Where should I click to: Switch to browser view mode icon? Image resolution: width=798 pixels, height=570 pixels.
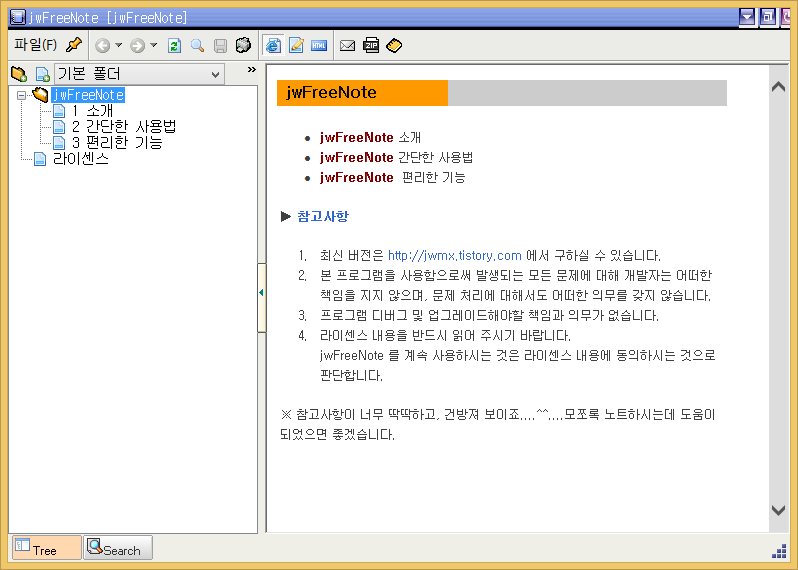pos(273,45)
